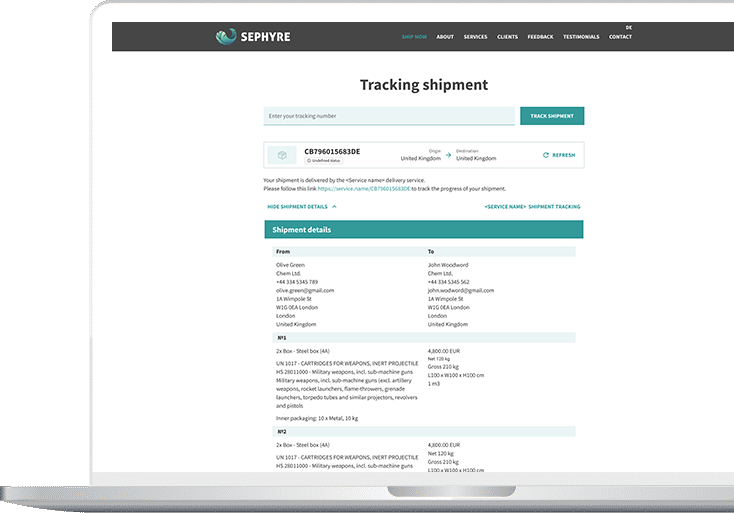Click the Sephyre brand name text

(x=265, y=37)
